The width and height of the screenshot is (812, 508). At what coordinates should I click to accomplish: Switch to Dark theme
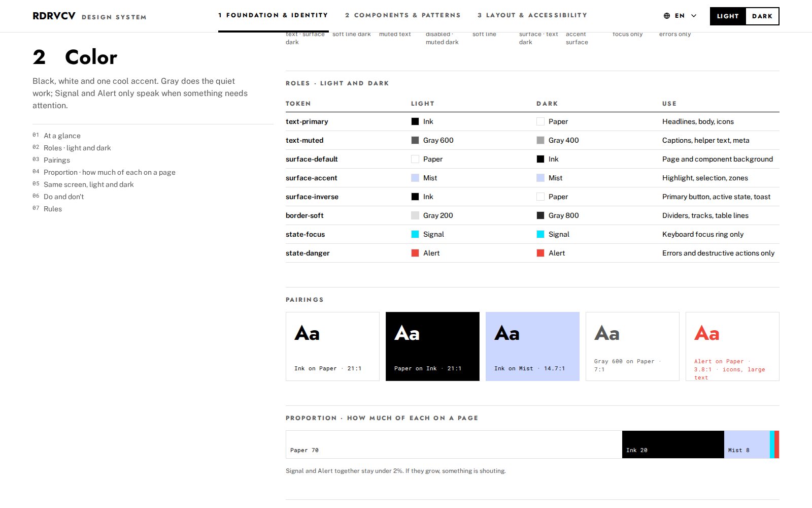click(x=762, y=16)
